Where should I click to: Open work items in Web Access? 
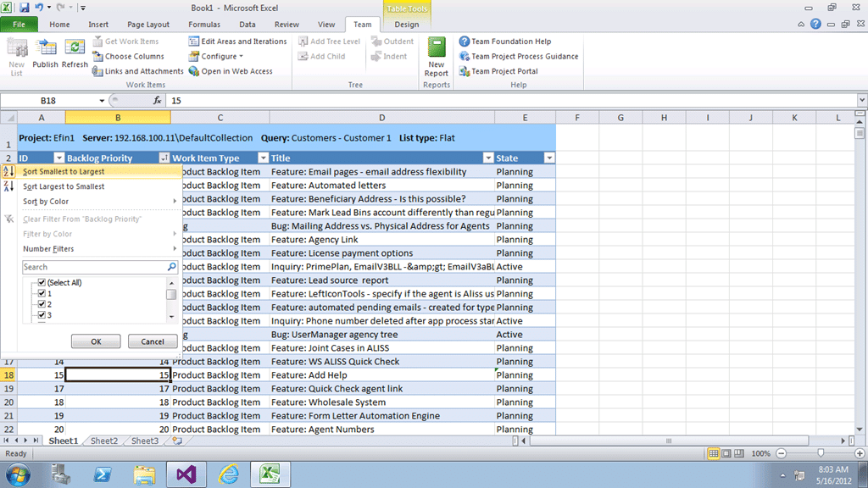coord(231,71)
